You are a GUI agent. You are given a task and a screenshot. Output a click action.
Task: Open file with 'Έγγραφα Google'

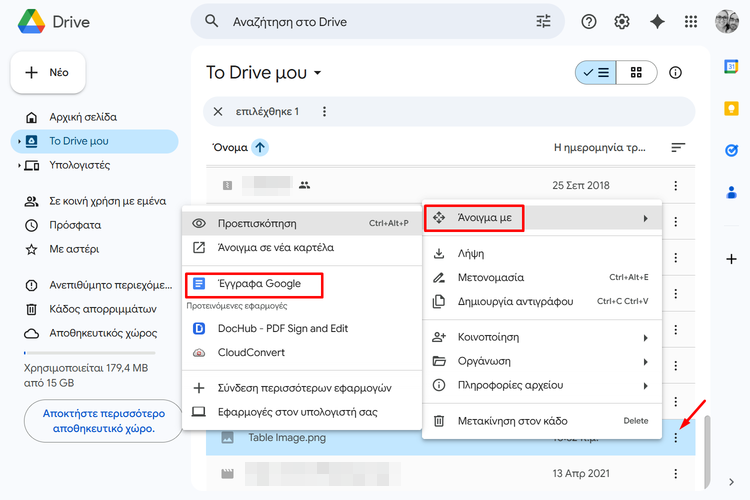click(301, 284)
